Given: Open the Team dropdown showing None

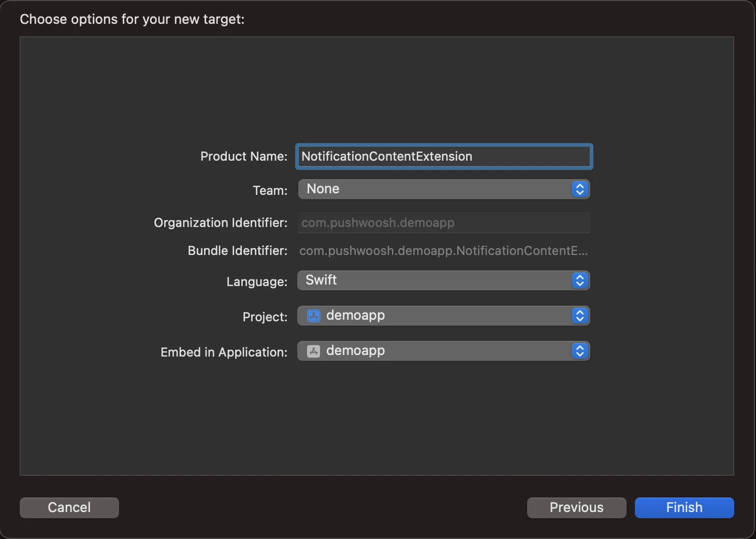Looking at the screenshot, I should click(x=435, y=189).
